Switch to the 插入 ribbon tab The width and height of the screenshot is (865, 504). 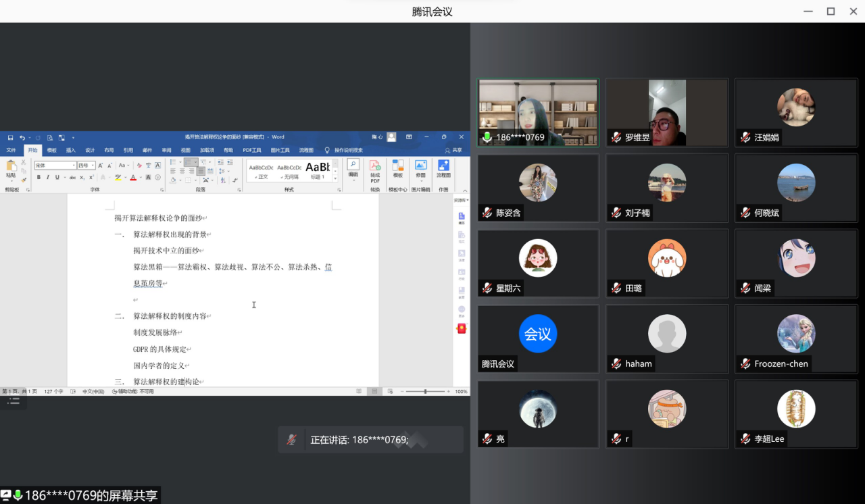pos(70,150)
